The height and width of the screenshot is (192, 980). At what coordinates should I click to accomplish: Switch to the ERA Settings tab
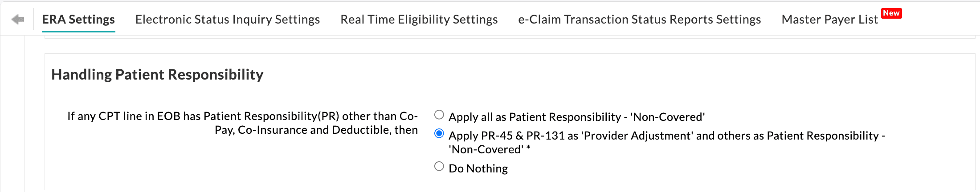tap(78, 20)
